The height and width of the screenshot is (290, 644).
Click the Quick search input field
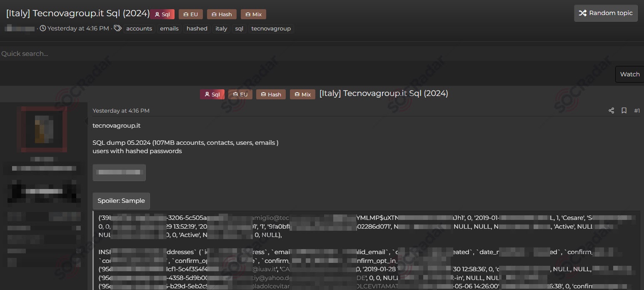pyautogui.click(x=322, y=53)
